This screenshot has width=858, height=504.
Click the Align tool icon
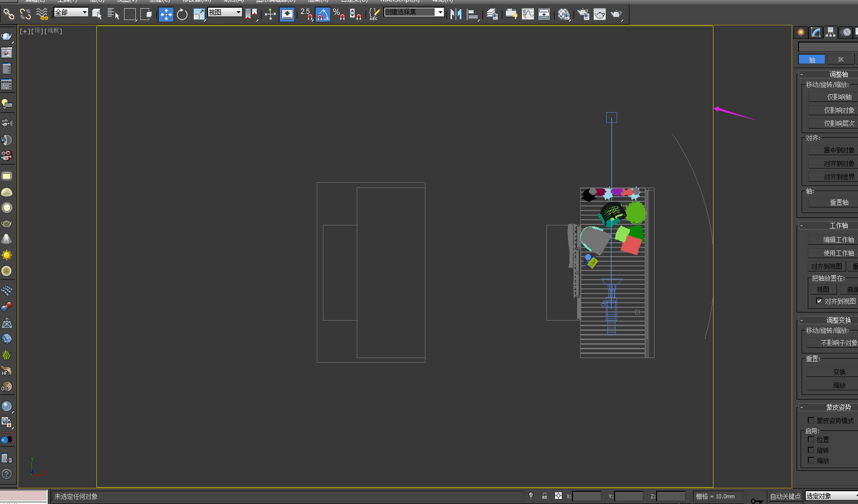click(473, 14)
